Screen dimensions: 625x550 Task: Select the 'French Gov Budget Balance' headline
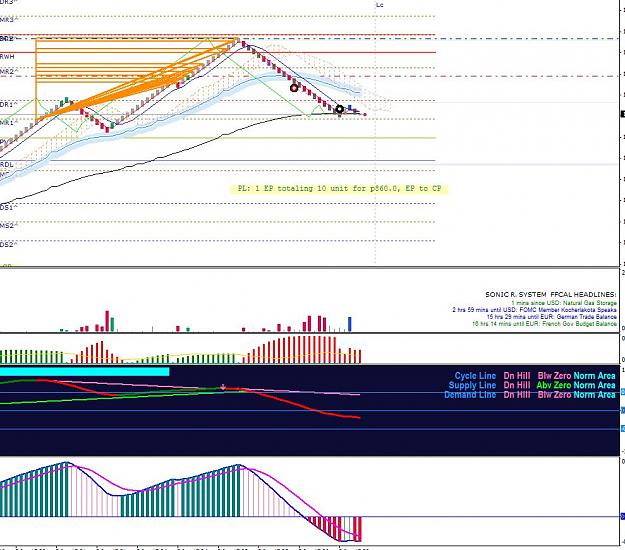pyautogui.click(x=544, y=324)
